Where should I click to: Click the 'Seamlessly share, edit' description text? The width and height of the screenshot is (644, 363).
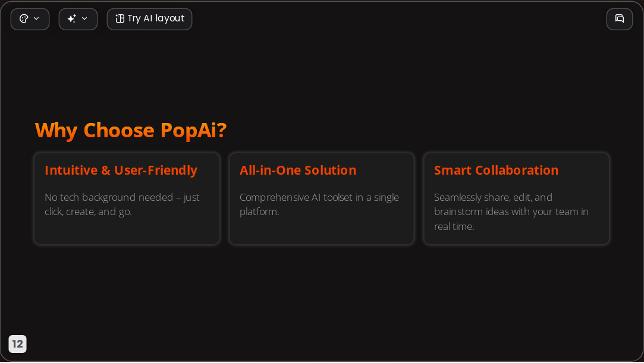511,212
